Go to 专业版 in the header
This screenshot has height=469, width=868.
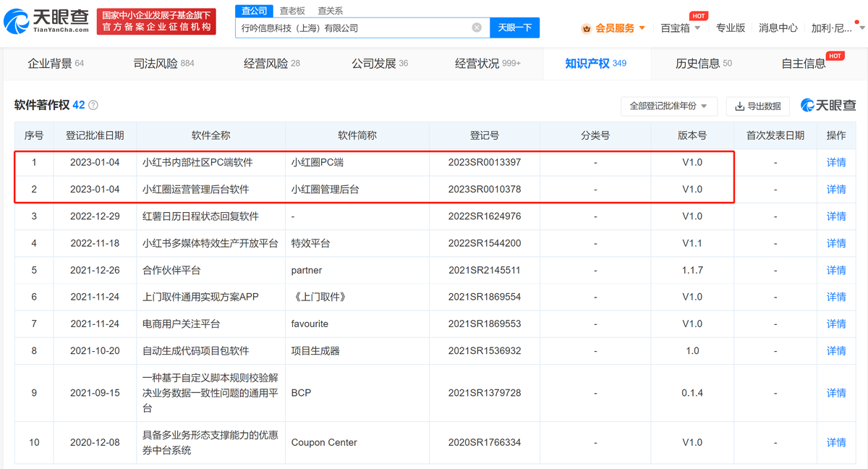click(730, 28)
